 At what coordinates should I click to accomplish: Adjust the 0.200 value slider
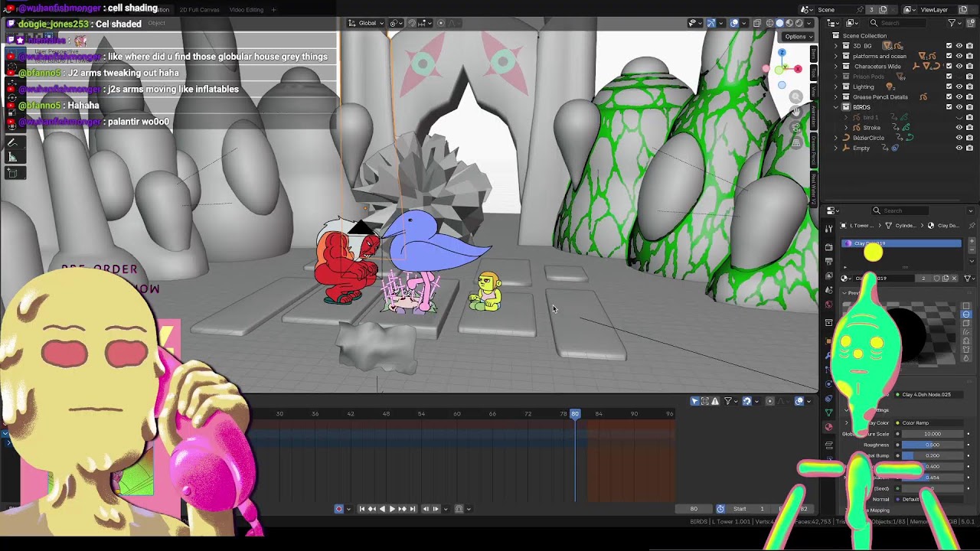point(933,455)
